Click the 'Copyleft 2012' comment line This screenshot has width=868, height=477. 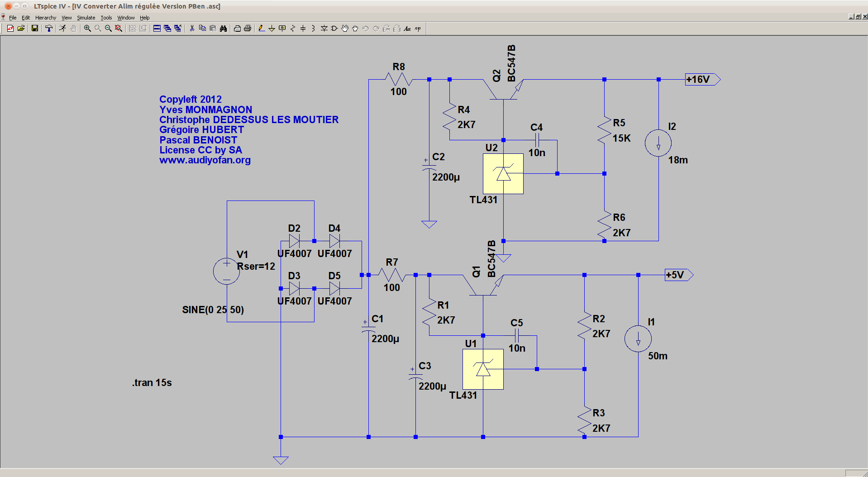pos(191,99)
